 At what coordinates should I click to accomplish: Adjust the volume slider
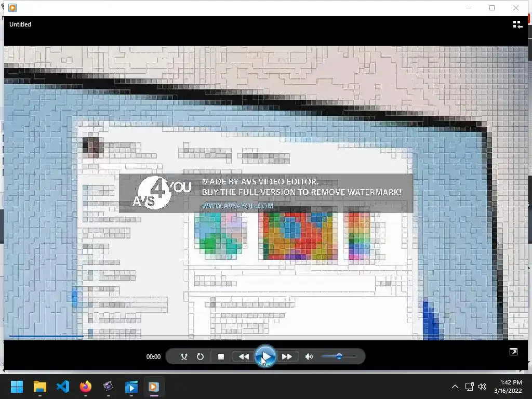pyautogui.click(x=339, y=356)
